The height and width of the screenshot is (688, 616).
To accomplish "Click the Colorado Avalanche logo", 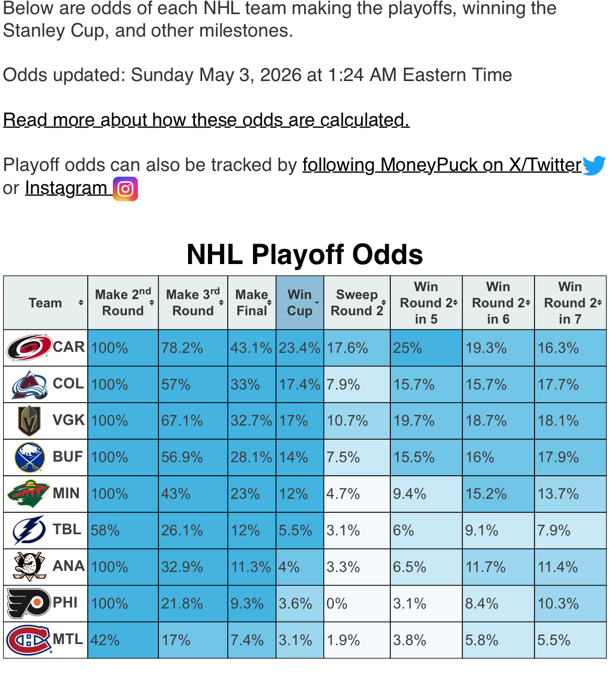I will click(29, 385).
